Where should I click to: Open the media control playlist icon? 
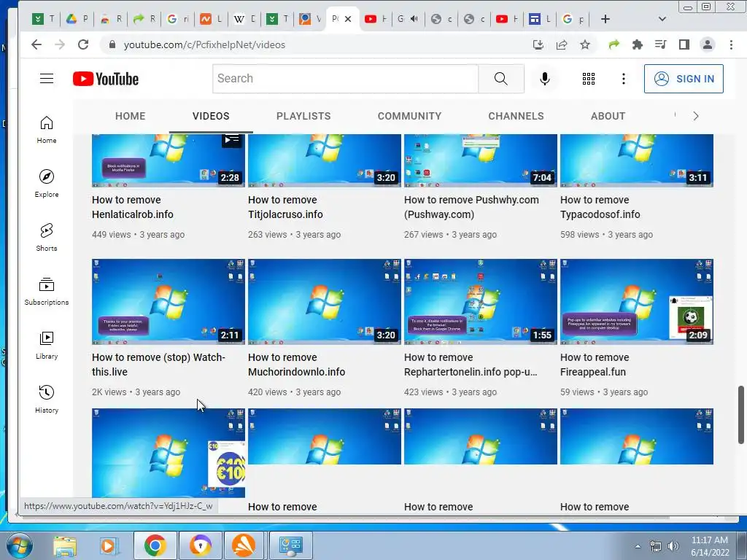660,44
